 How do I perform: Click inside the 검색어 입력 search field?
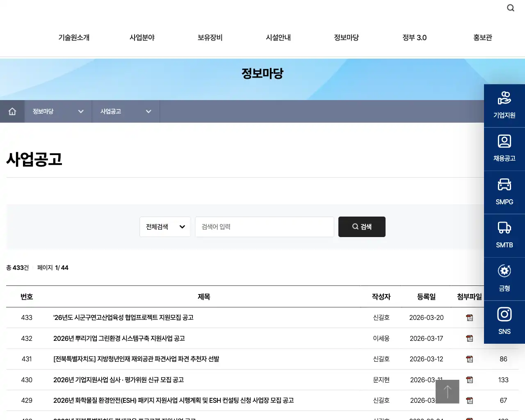(264, 227)
